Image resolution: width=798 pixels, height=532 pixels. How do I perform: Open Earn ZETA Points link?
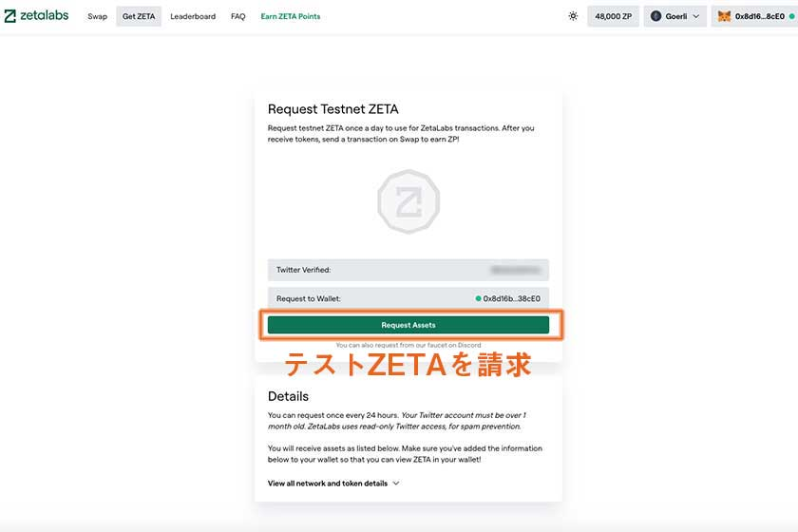click(291, 16)
